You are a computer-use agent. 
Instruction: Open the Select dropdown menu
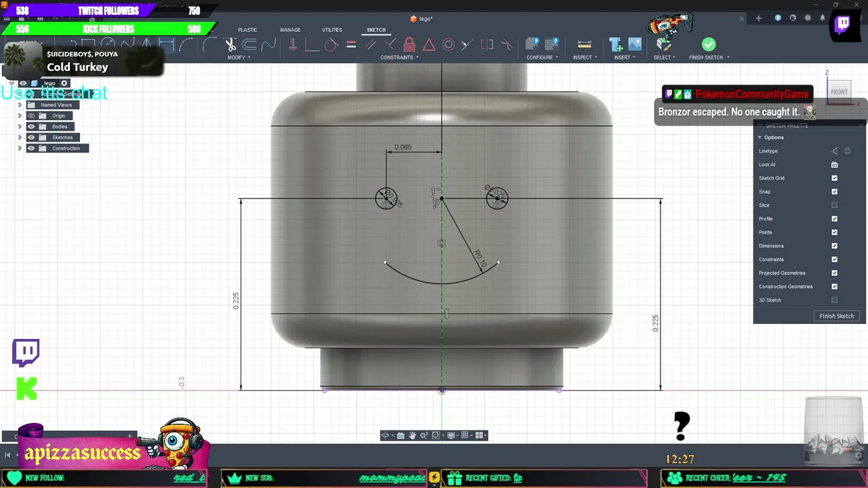665,58
